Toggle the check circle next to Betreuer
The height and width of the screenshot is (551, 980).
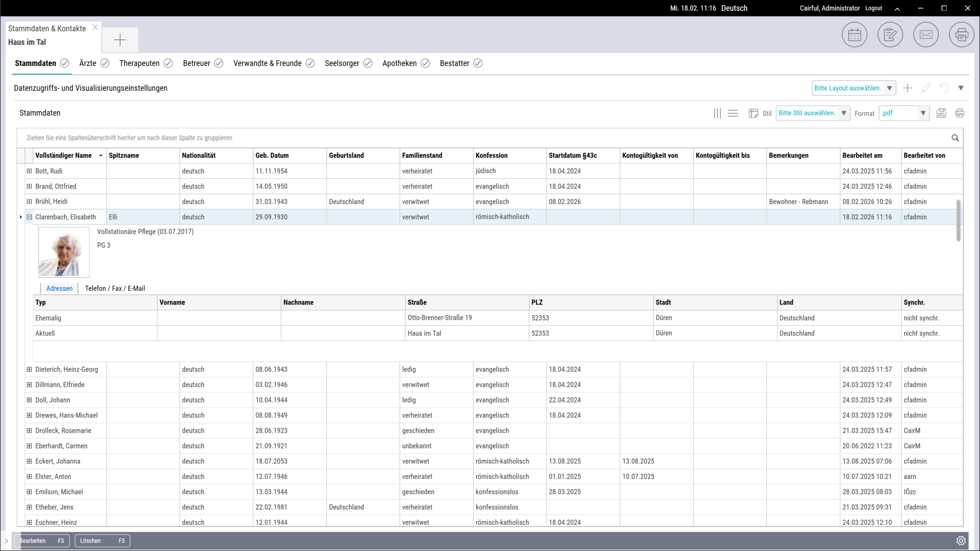[218, 63]
